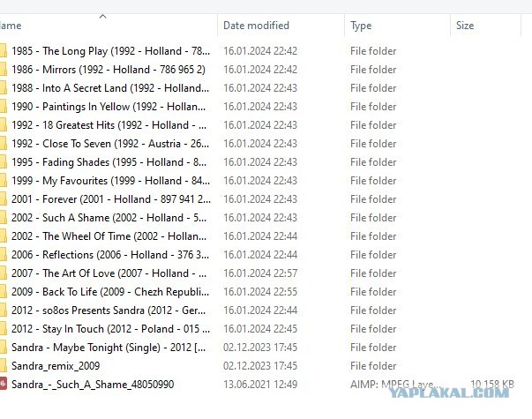The image size is (532, 419).
Task: Select the 2012 - Stay In Touch folder
Action: [110, 329]
